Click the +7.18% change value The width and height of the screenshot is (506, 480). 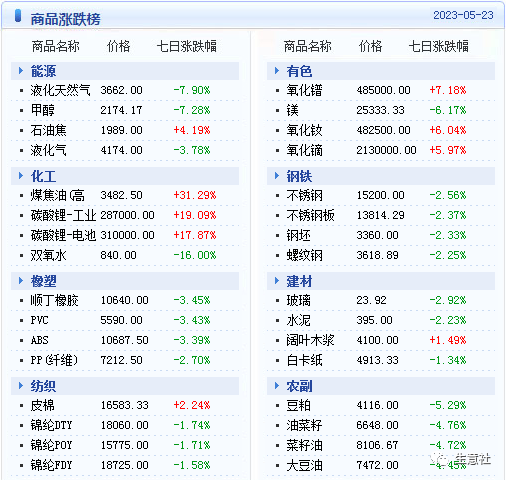point(448,90)
